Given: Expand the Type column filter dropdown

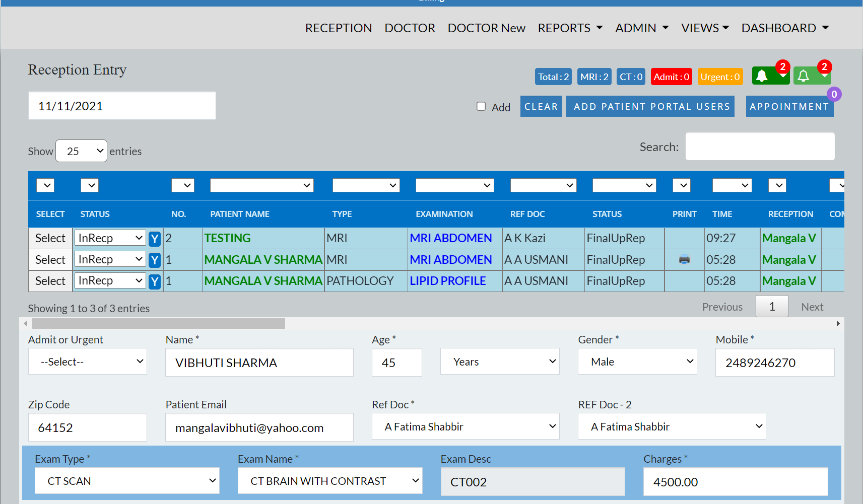Looking at the screenshot, I should pos(366,185).
